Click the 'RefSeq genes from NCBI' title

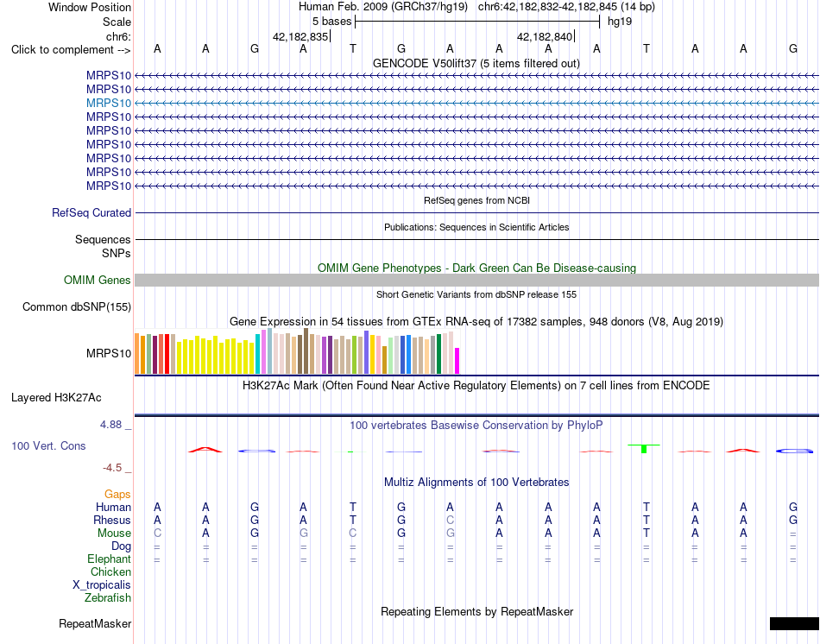(476, 200)
